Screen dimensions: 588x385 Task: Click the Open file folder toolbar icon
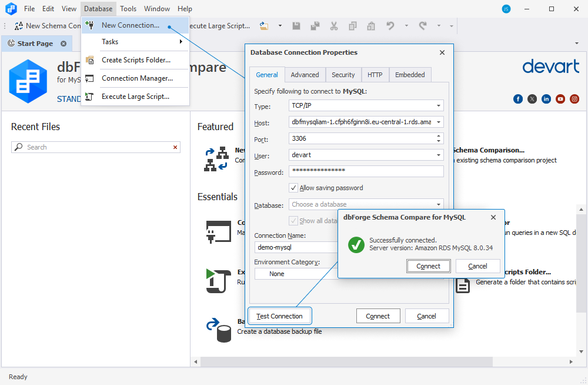(x=265, y=26)
